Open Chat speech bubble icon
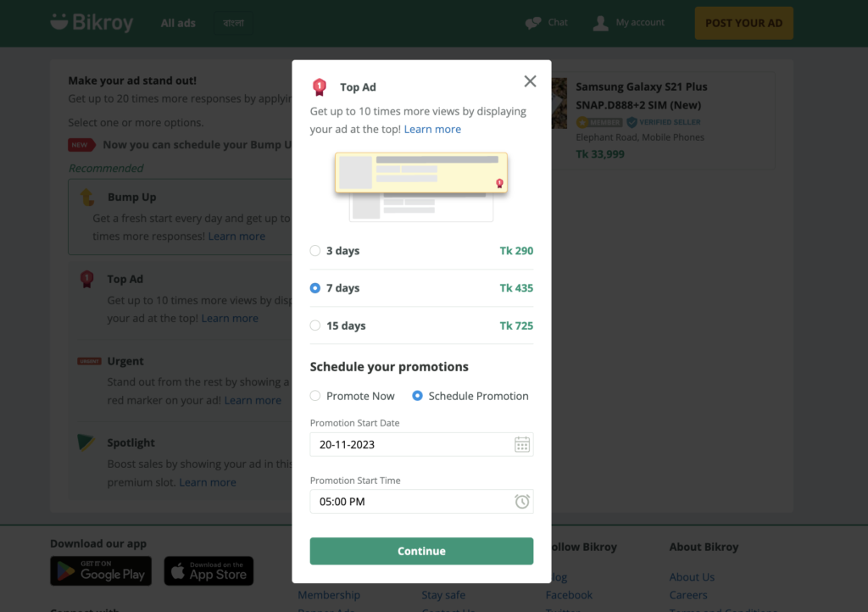 [533, 23]
